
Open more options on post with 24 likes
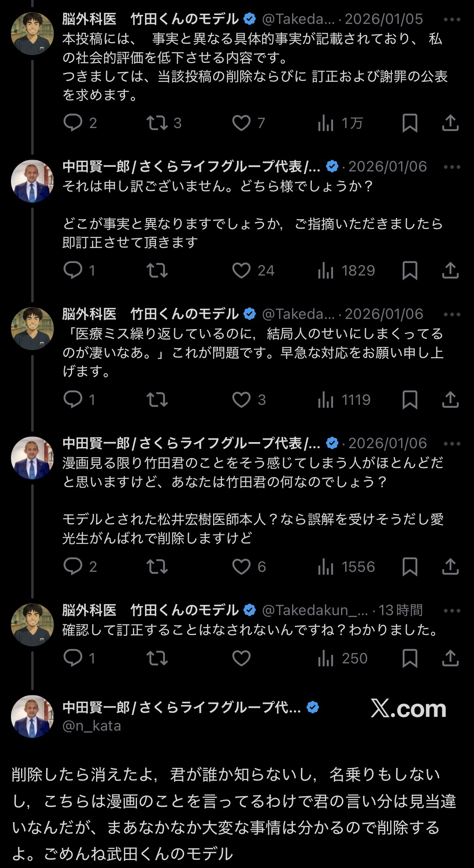[x=452, y=167]
